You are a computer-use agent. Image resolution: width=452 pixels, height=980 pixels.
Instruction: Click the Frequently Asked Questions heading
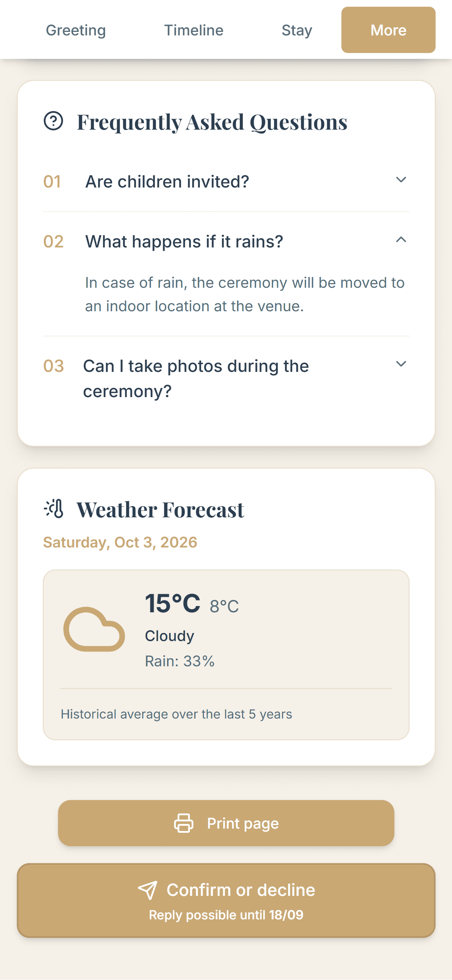[x=212, y=122]
